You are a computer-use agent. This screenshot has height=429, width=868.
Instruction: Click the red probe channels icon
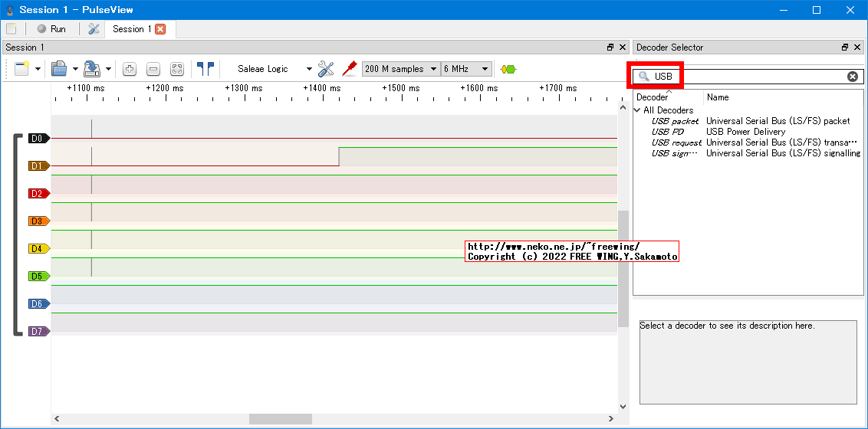[349, 69]
